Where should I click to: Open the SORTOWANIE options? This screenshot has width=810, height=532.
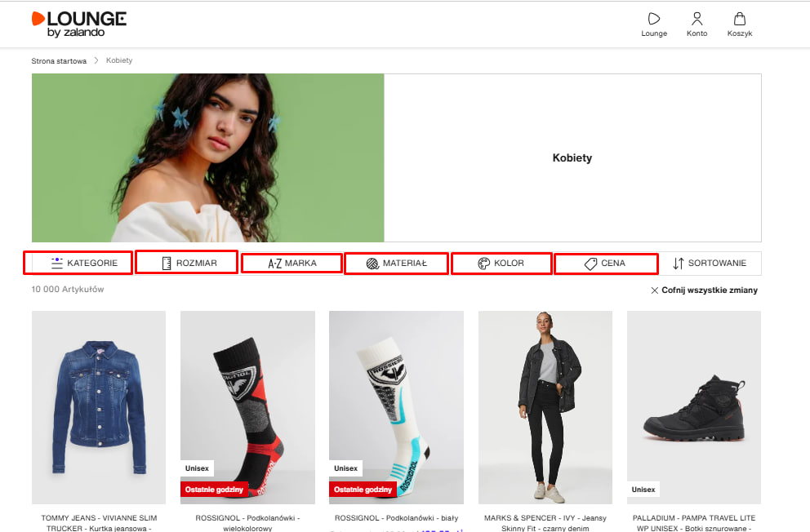(710, 264)
